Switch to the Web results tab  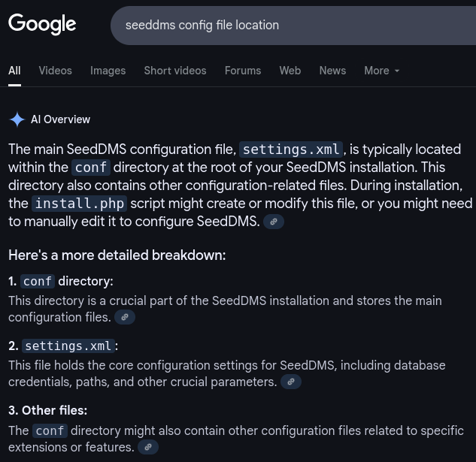coord(290,71)
